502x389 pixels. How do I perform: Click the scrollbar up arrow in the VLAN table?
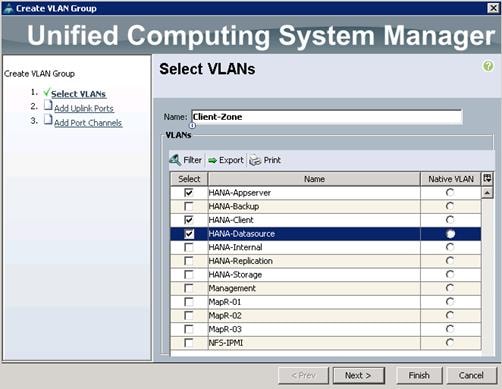click(x=487, y=193)
